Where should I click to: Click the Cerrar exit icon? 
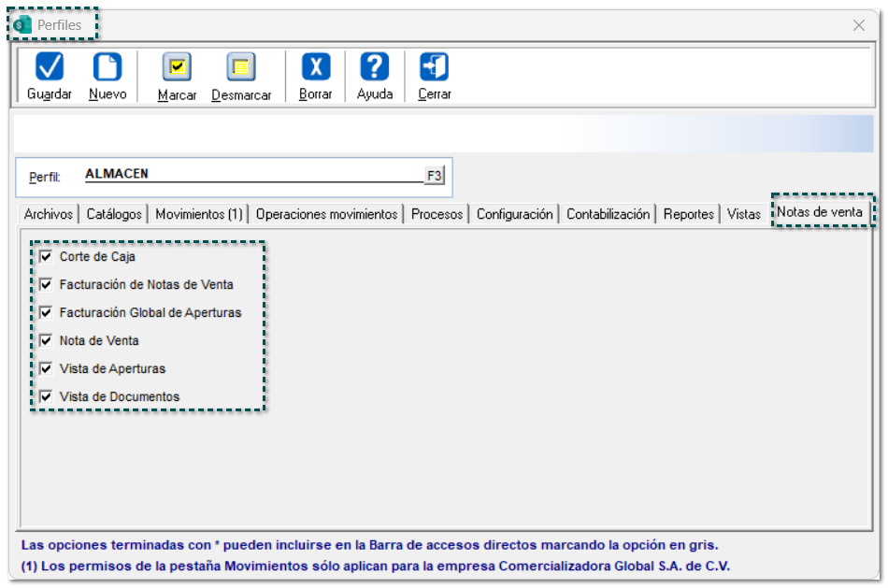point(435,67)
